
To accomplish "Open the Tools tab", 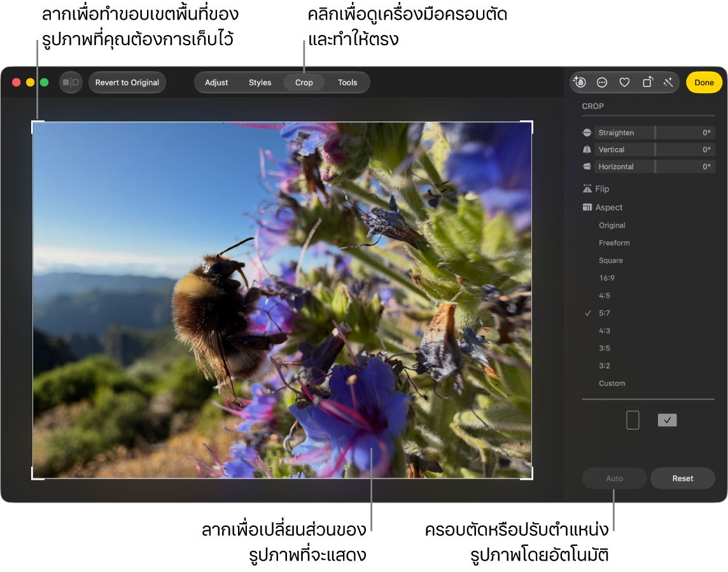I will pos(347,83).
